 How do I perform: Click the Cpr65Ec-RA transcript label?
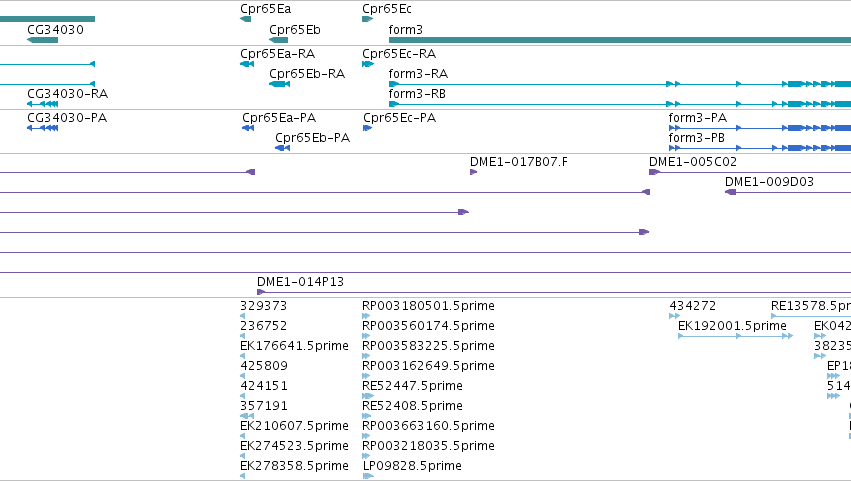point(399,54)
